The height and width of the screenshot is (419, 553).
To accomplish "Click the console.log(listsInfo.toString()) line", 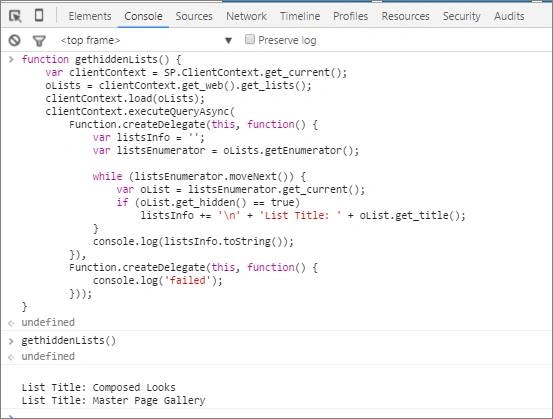I will [193, 242].
